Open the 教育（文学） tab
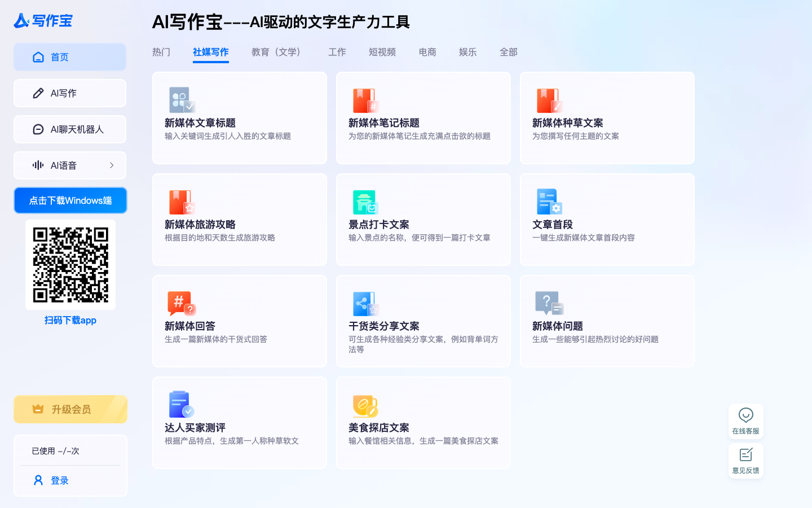 (x=279, y=52)
